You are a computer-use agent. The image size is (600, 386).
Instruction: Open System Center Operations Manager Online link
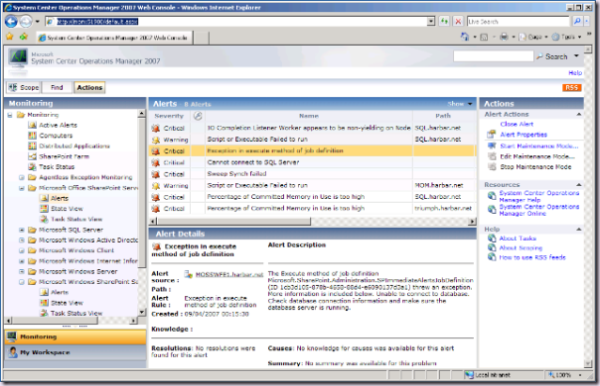[539, 210]
